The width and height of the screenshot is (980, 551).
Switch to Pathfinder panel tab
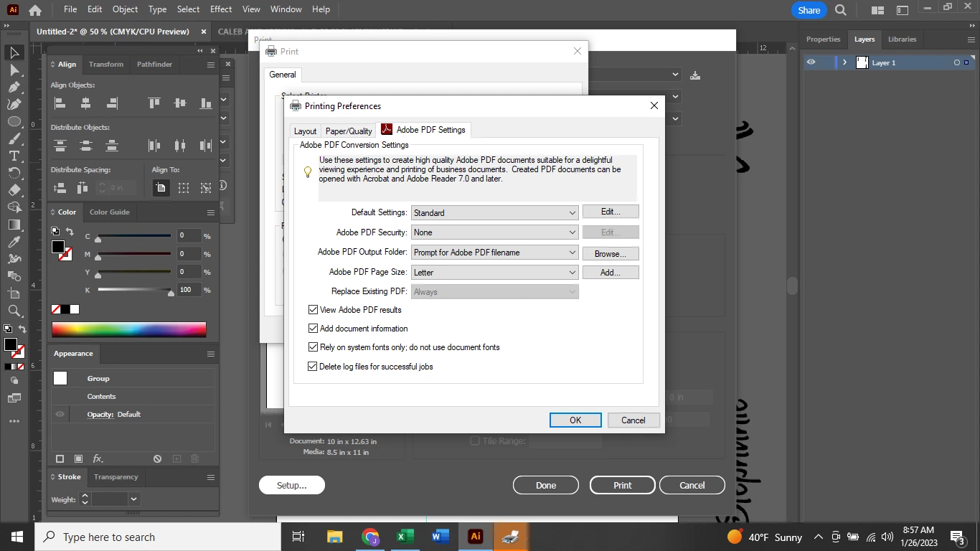[x=154, y=64]
